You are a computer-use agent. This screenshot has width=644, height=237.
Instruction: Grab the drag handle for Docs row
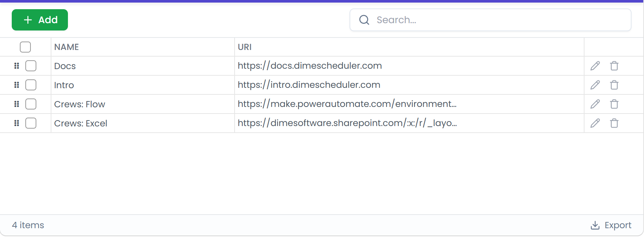(x=17, y=66)
